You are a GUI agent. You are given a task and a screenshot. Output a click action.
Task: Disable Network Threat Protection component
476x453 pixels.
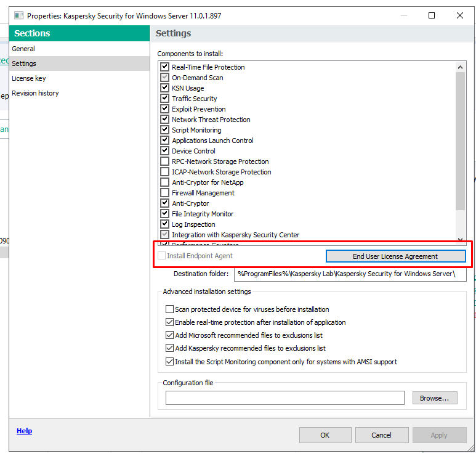(x=164, y=119)
